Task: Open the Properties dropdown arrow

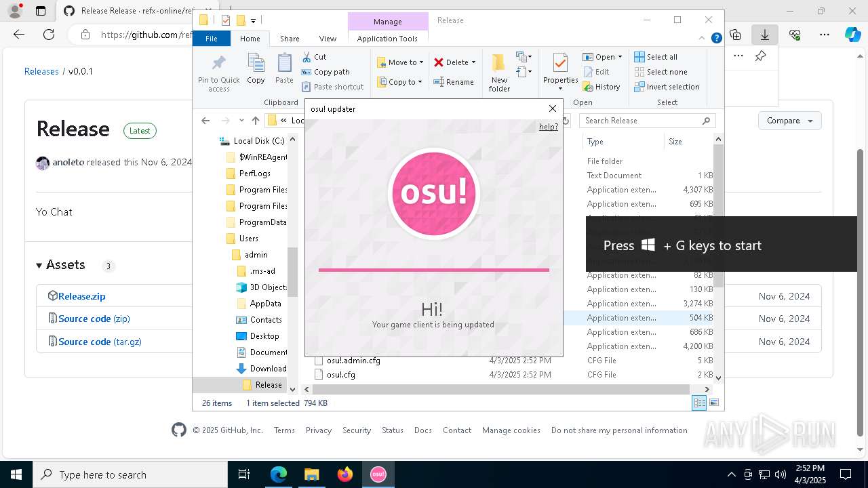Action: [x=560, y=88]
